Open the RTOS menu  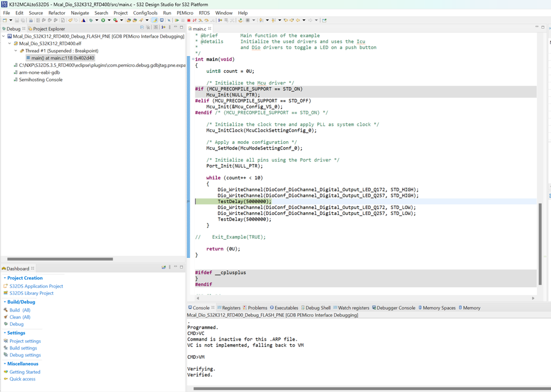pyautogui.click(x=204, y=13)
